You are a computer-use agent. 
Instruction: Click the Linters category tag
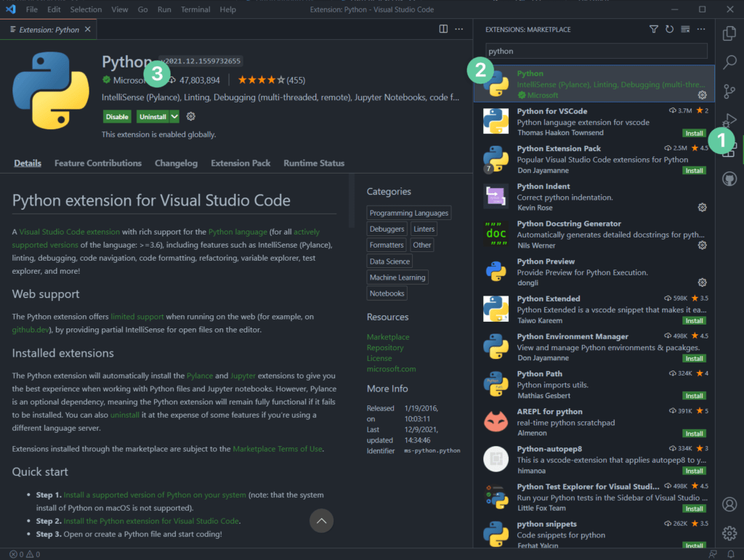click(424, 229)
